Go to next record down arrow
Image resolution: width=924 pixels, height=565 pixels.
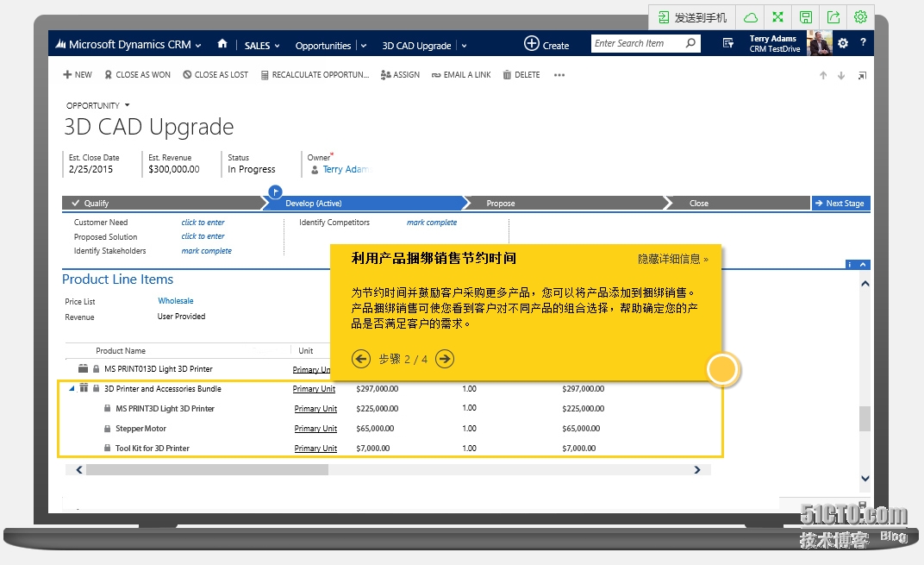click(x=841, y=76)
